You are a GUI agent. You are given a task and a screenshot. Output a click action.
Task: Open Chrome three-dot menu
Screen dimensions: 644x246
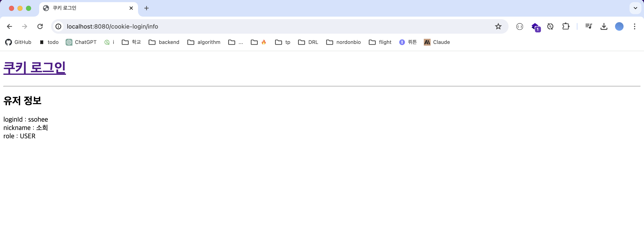[x=634, y=26]
